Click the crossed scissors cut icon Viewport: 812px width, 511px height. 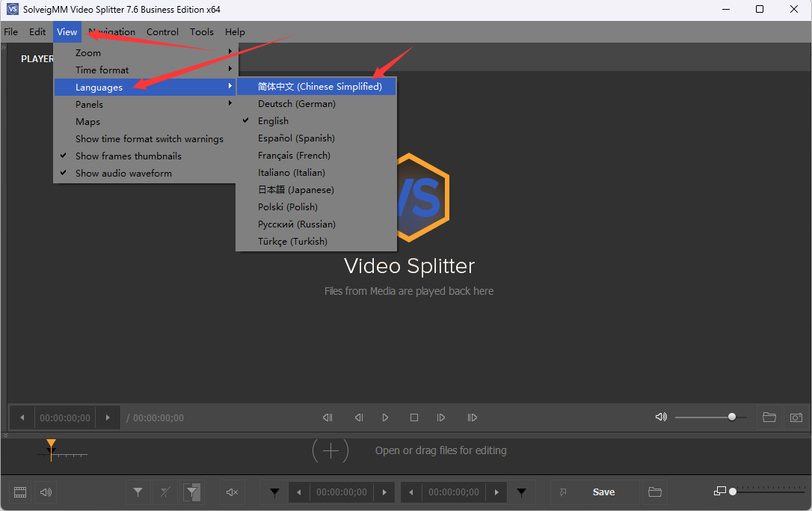point(164,492)
